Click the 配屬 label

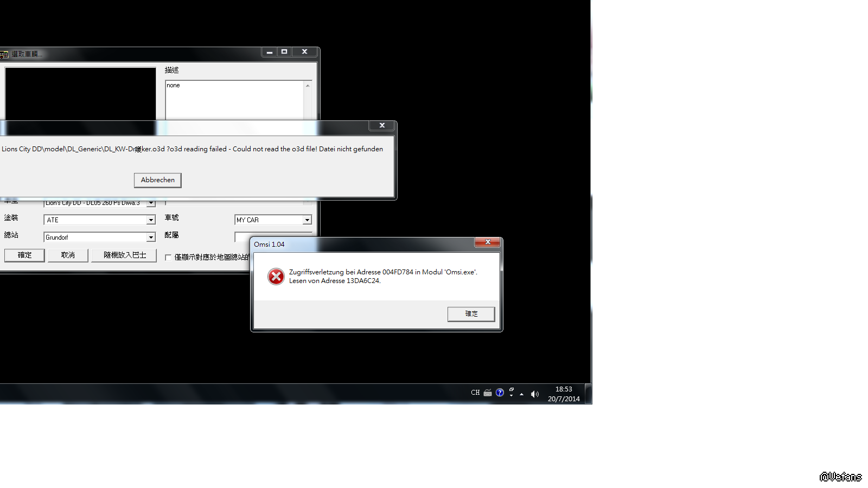(171, 235)
